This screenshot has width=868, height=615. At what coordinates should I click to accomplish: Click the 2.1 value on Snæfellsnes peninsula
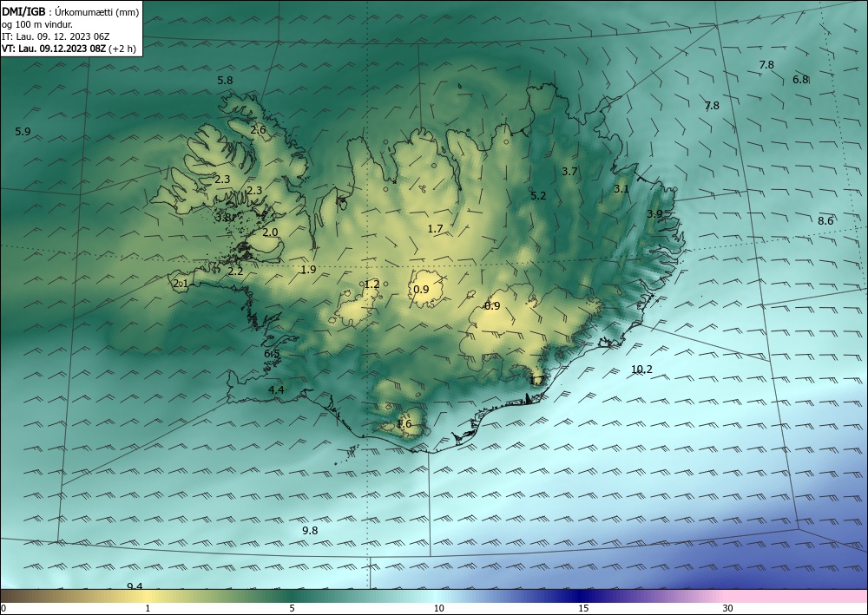[x=181, y=284]
